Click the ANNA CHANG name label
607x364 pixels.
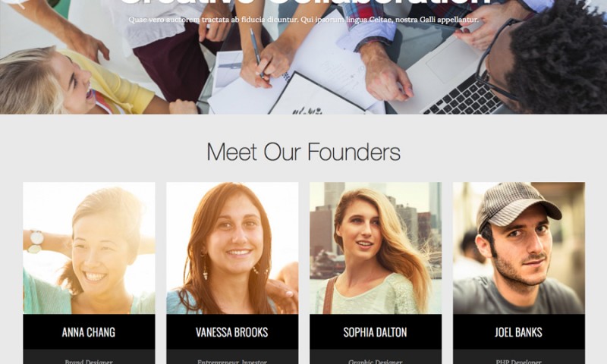[89, 332]
